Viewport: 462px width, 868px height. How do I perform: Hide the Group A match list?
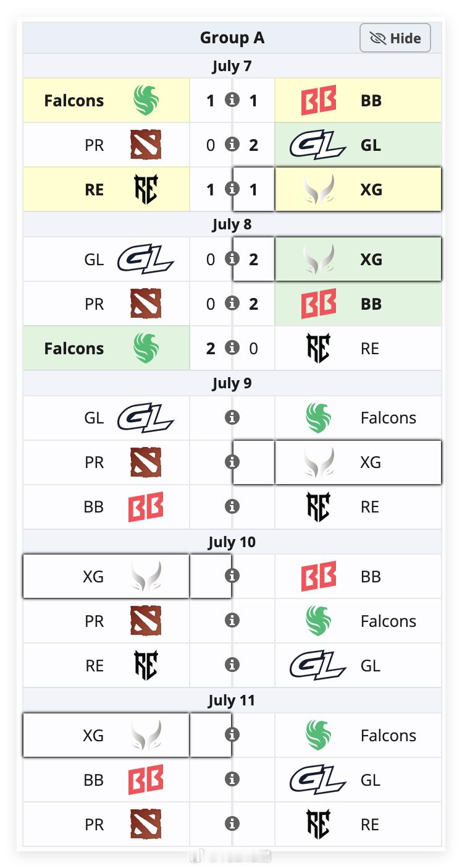395,38
